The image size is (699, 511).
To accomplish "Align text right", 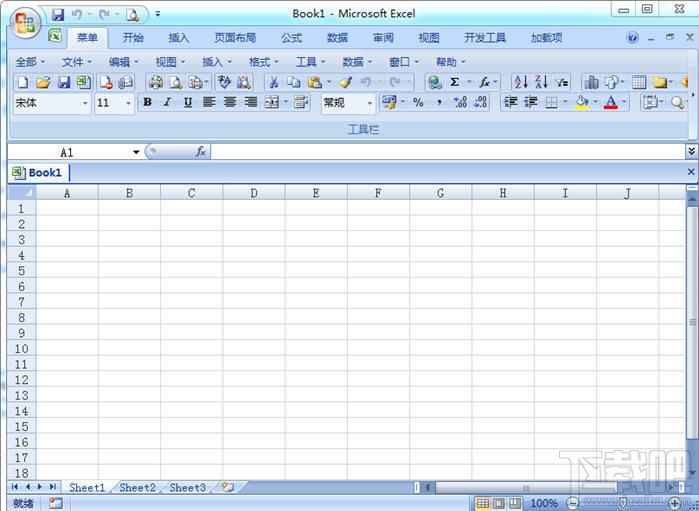I will [251, 103].
